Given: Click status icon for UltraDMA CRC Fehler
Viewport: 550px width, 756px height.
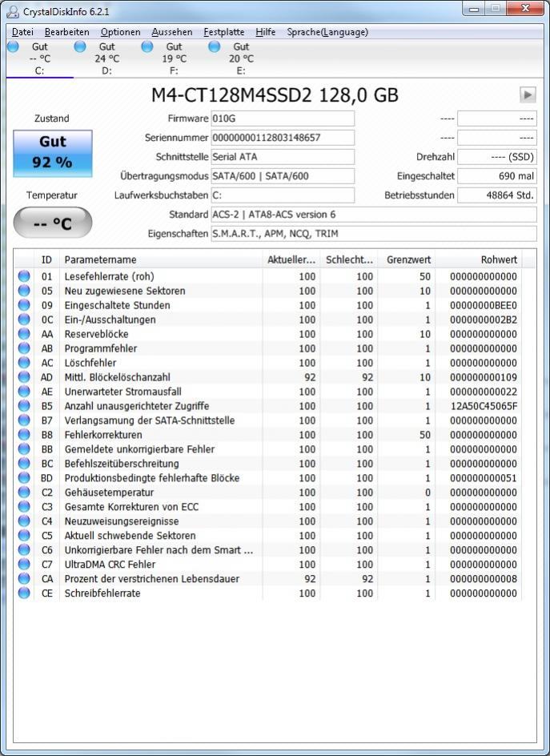Looking at the screenshot, I should click(24, 564).
